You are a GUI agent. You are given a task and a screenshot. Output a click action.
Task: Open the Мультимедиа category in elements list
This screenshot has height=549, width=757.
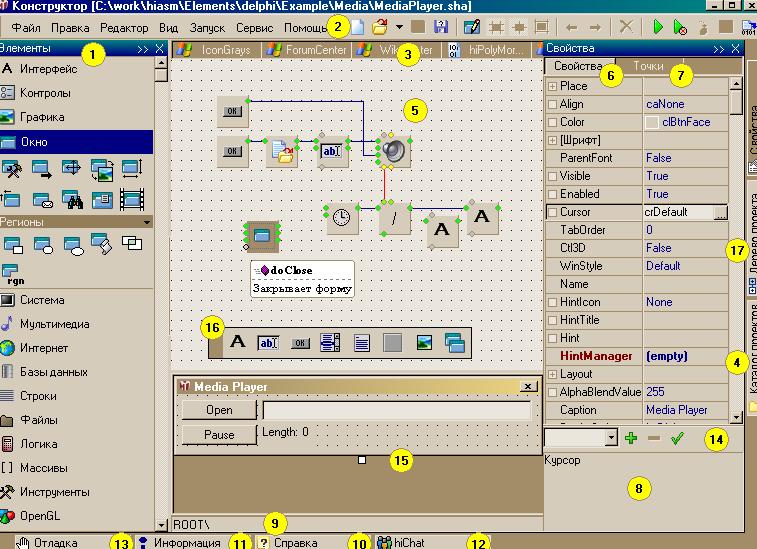55,324
